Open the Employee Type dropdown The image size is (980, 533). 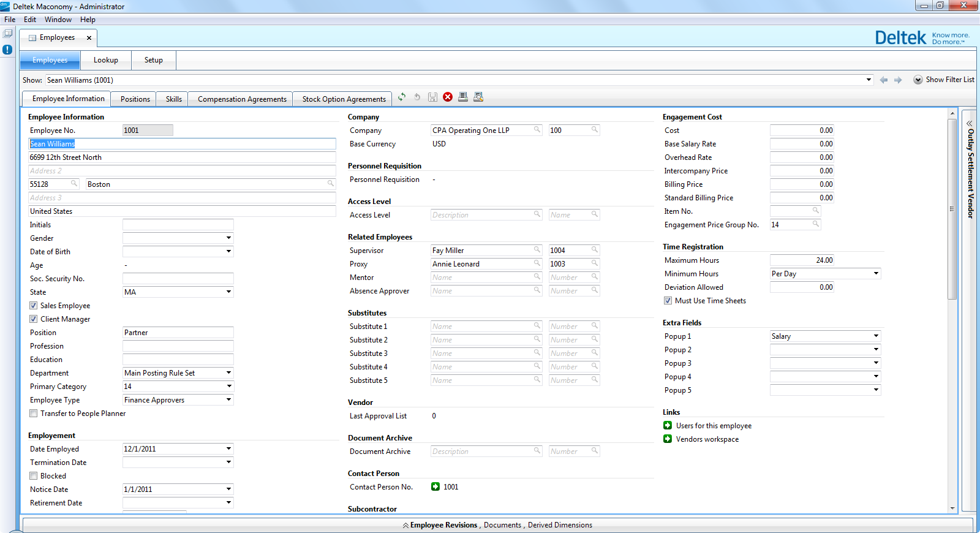[228, 400]
